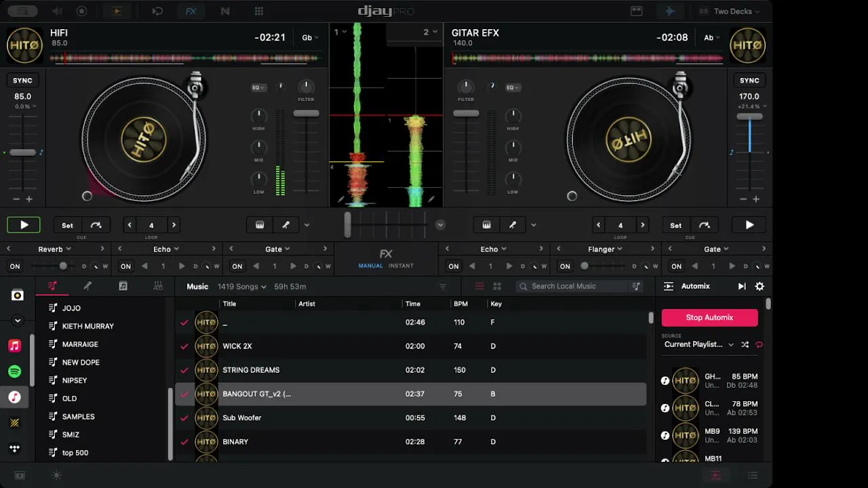Click the record icon in the top toolbar
868x488 pixels.
point(82,11)
